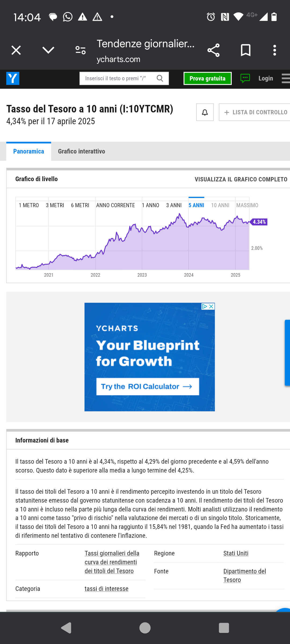Switch to the Grafico interattivo tab
290x644 pixels.
(81, 151)
